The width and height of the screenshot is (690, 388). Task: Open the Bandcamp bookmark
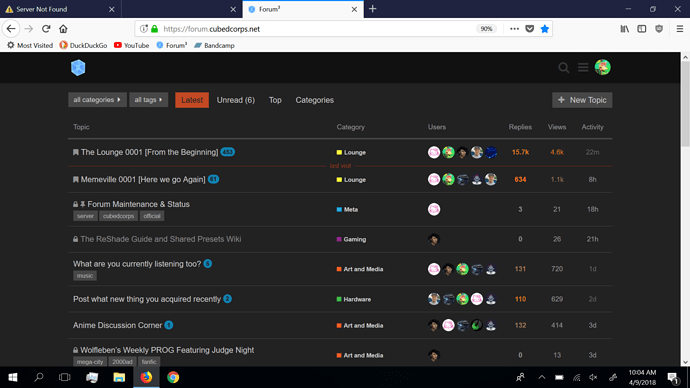tap(214, 45)
